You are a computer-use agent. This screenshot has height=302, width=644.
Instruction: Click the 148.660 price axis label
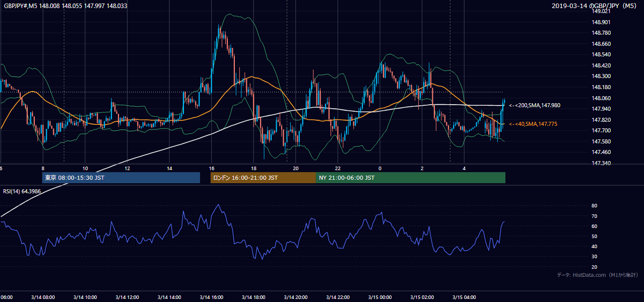click(602, 44)
